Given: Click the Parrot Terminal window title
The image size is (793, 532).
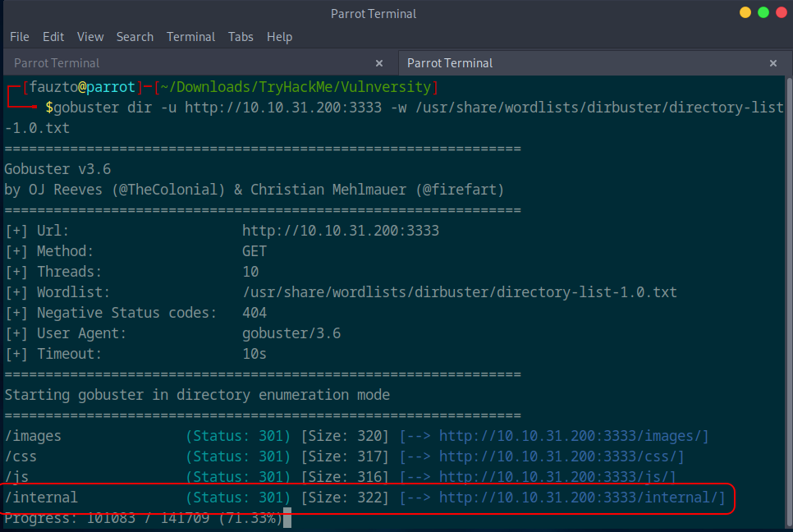Looking at the screenshot, I should click(x=374, y=14).
